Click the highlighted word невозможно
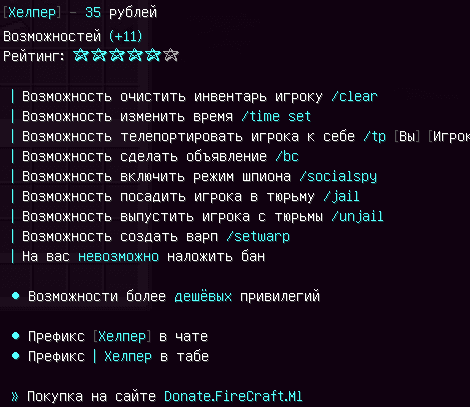Image resolution: width=470 pixels, height=407 pixels. pos(118,257)
